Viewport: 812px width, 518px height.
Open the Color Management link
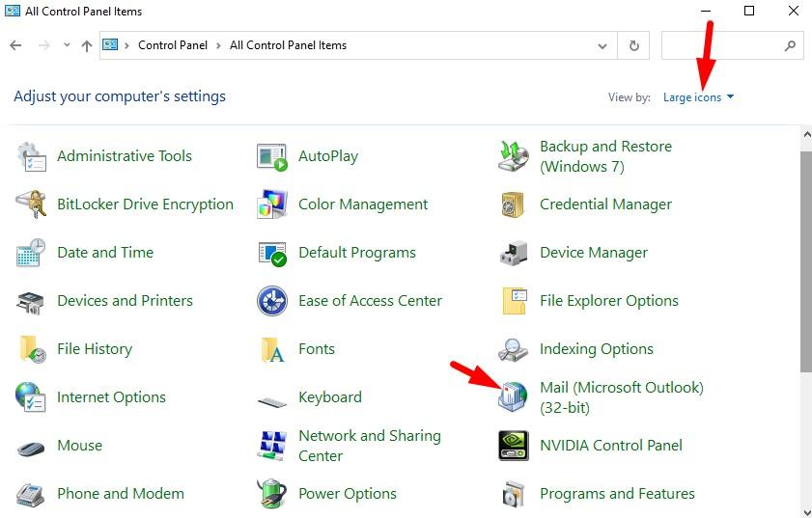tap(363, 204)
